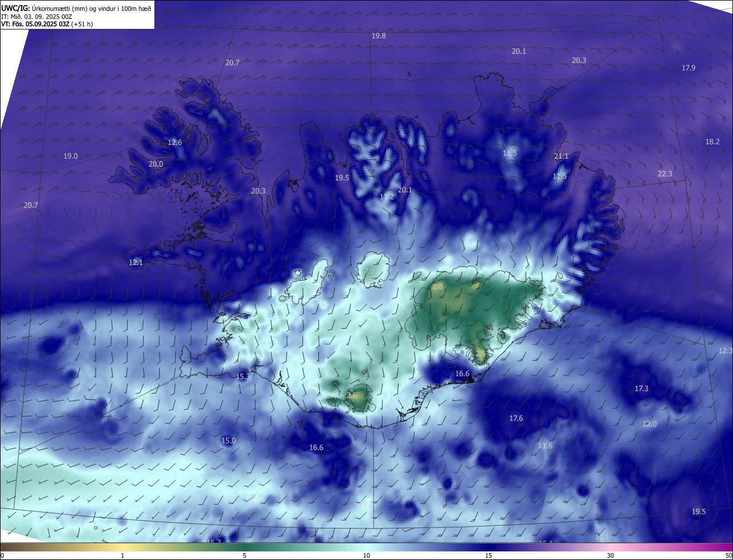733x560 pixels.
Task: Click the 12.6 value over the Westfjords
Action: (175, 142)
